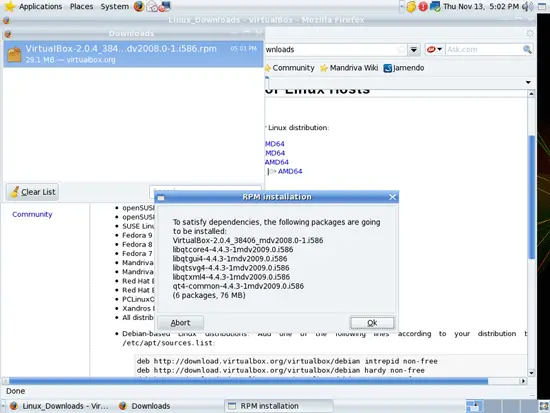The height and width of the screenshot is (413, 550).
Task: Open the Applications menu
Action: 40,6
